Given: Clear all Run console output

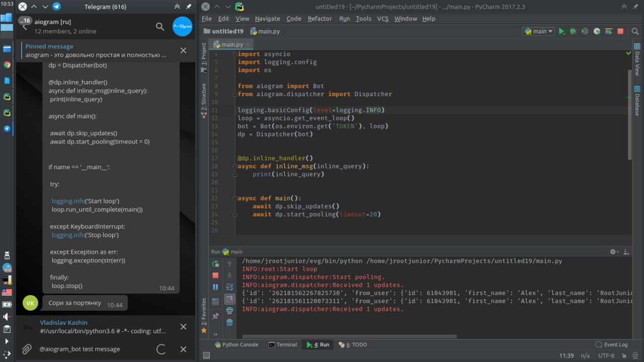Looking at the screenshot, I should 229,322.
